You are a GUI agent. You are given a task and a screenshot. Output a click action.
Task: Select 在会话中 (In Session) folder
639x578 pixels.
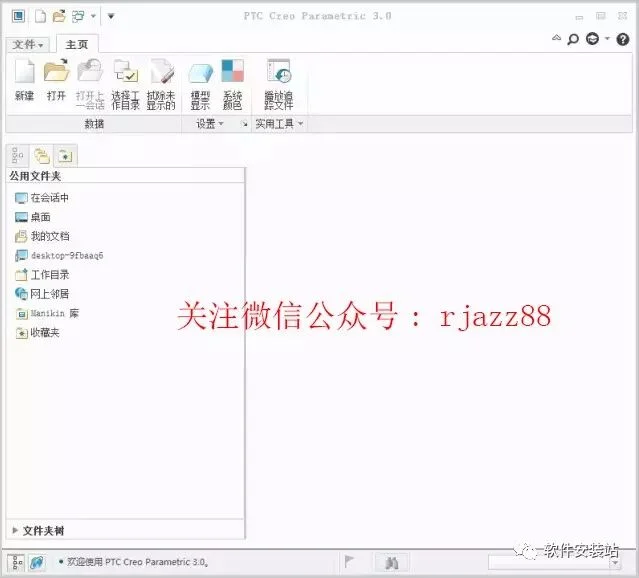(42, 198)
